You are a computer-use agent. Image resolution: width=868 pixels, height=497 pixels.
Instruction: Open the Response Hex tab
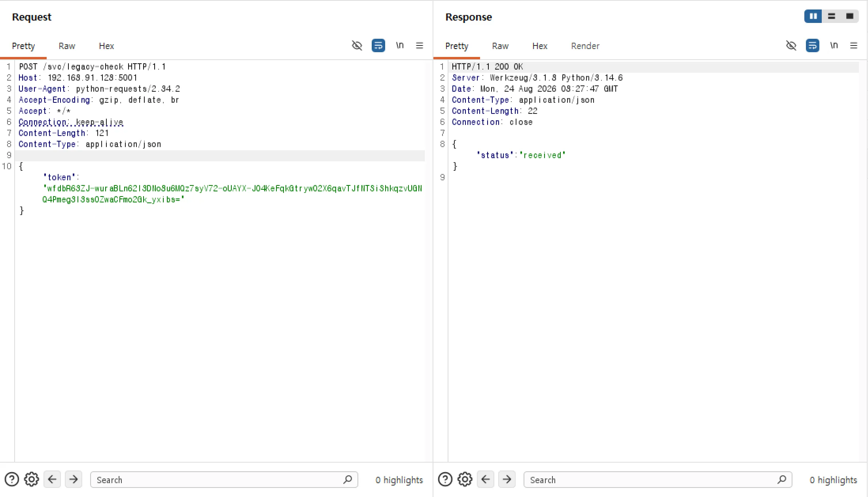[x=540, y=46]
